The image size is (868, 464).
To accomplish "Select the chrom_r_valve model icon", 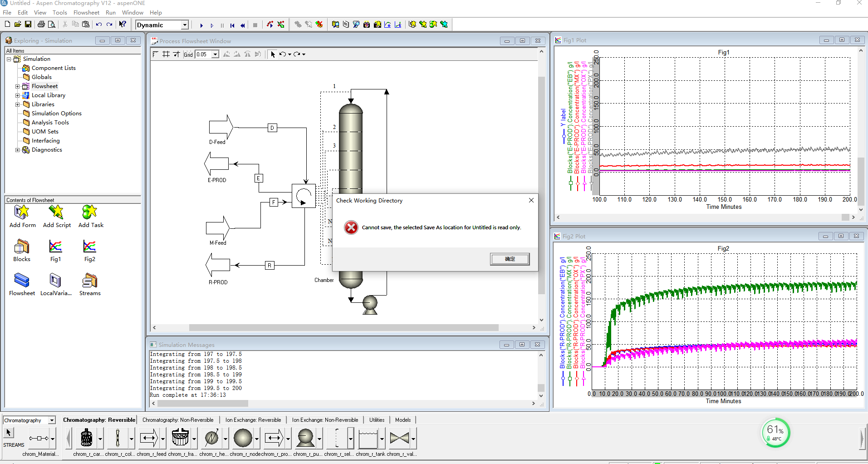I will pyautogui.click(x=399, y=438).
